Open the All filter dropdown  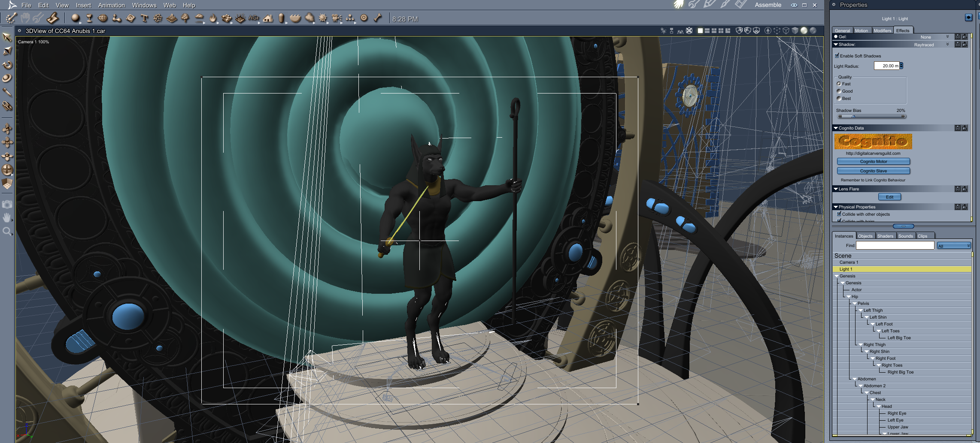click(954, 246)
